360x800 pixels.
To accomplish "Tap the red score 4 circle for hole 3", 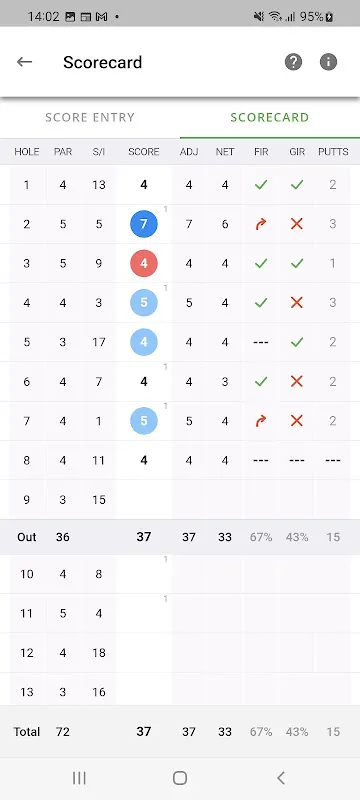I will coord(144,263).
